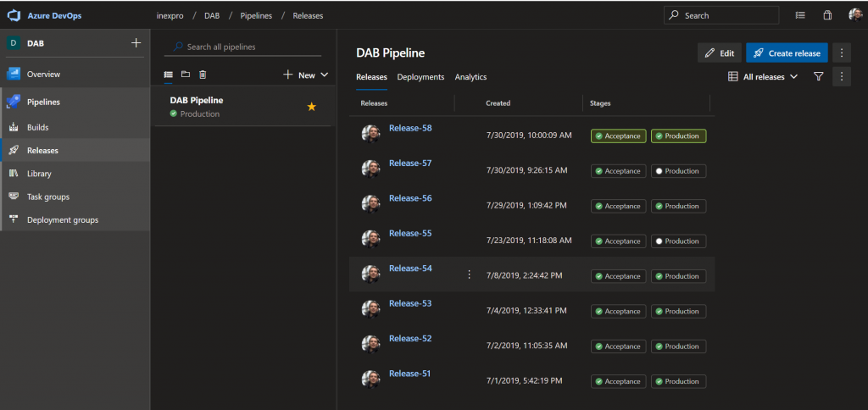
Task: Open more options next to Create release
Action: (842, 53)
